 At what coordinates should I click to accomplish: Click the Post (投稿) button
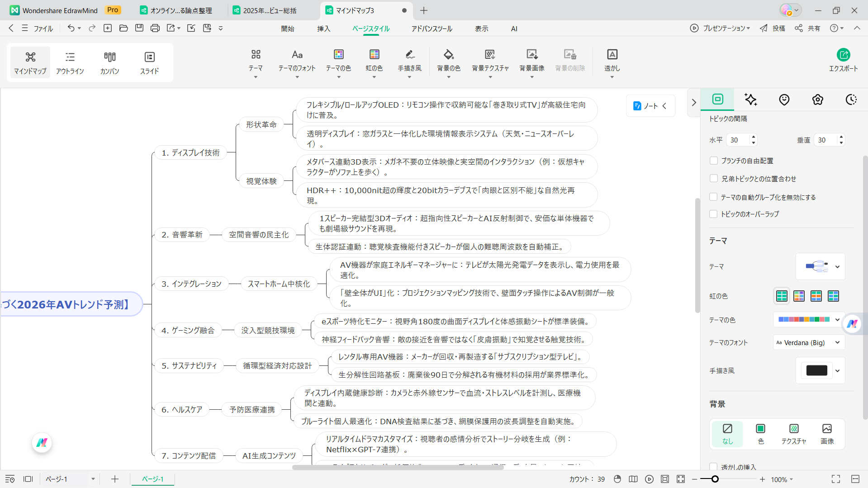(773, 28)
